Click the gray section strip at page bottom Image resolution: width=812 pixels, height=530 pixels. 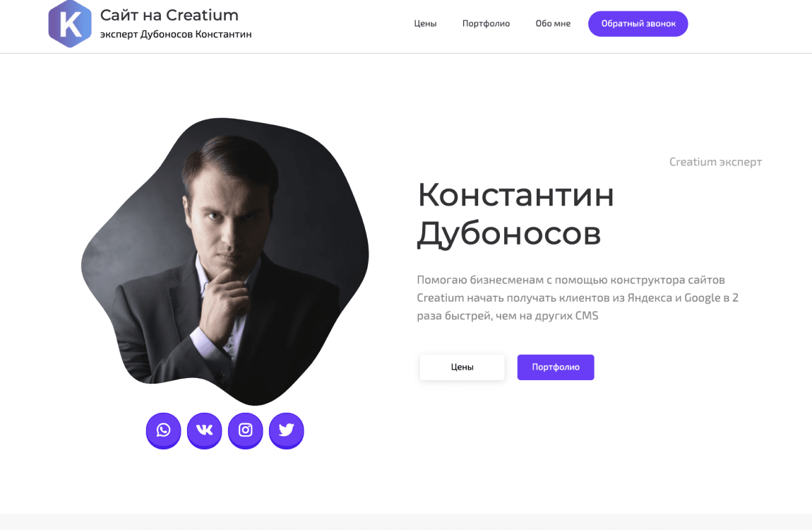coord(406,522)
